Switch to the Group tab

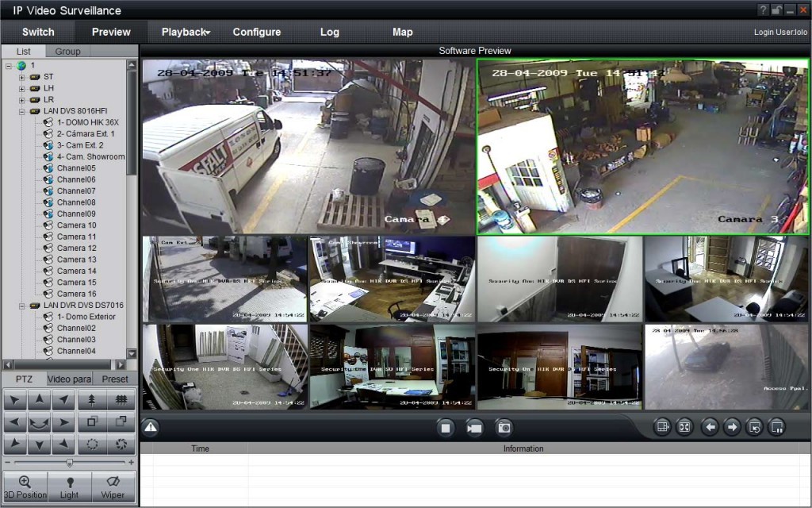point(67,52)
